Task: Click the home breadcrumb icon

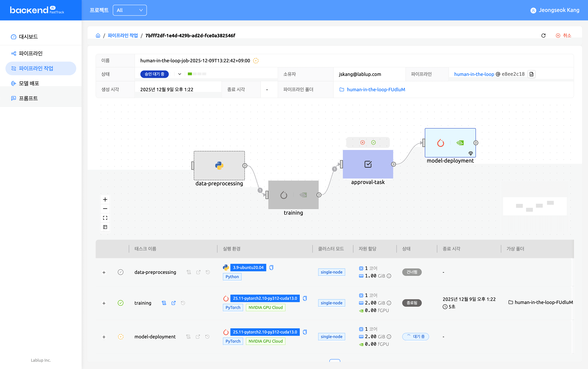Action: pyautogui.click(x=98, y=36)
